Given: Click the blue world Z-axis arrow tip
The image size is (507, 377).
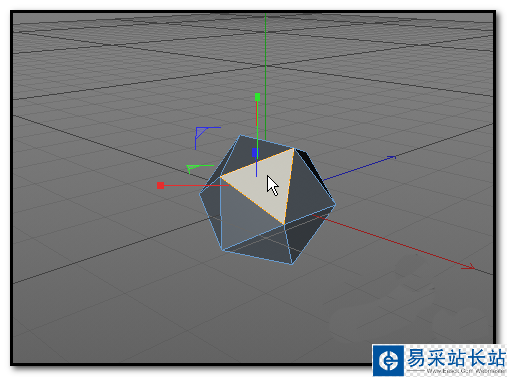Looking at the screenshot, I should [391, 157].
